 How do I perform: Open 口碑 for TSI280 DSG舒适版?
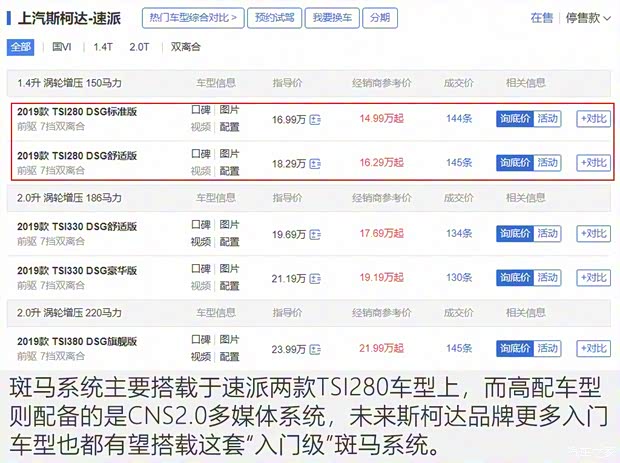pos(200,154)
